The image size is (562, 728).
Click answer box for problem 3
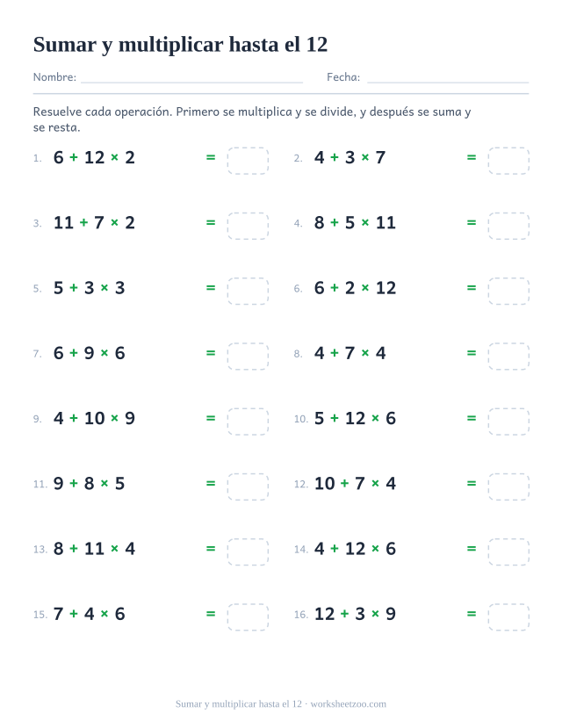[248, 226]
